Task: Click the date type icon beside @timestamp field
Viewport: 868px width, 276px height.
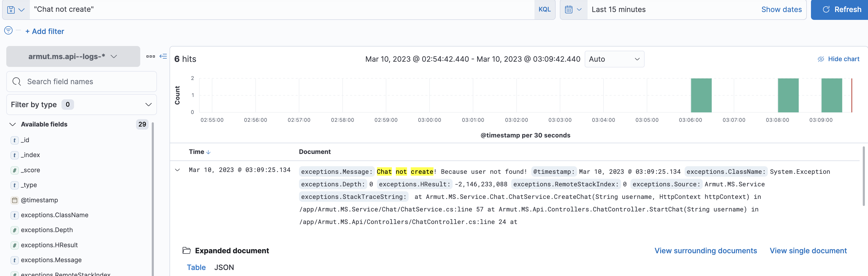Action: click(14, 200)
